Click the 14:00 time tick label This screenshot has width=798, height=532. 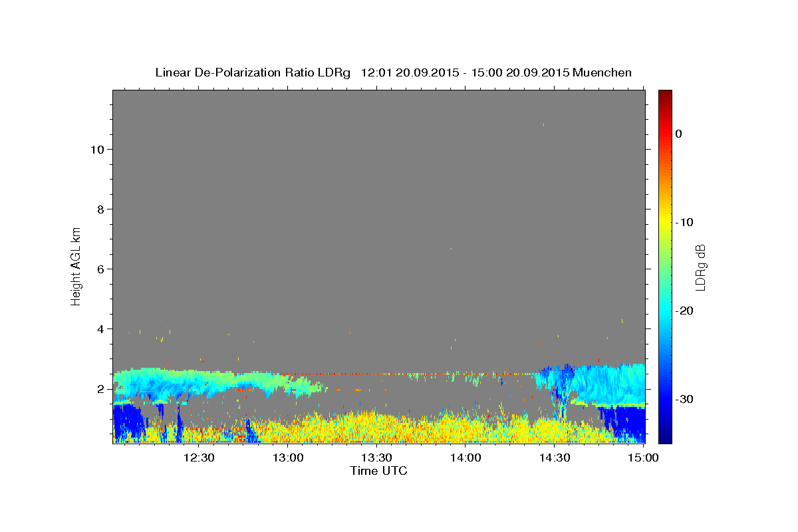point(465,458)
